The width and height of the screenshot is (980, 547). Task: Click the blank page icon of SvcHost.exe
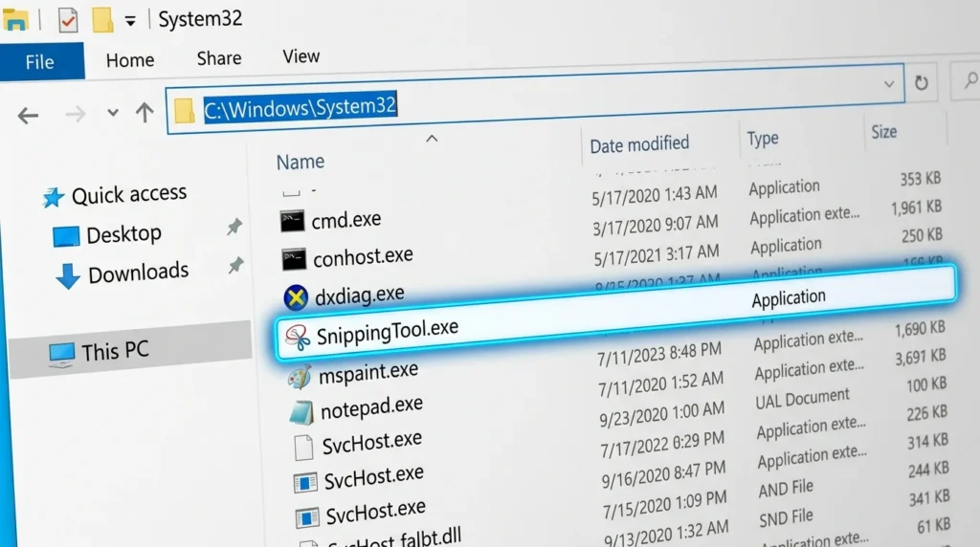(303, 448)
